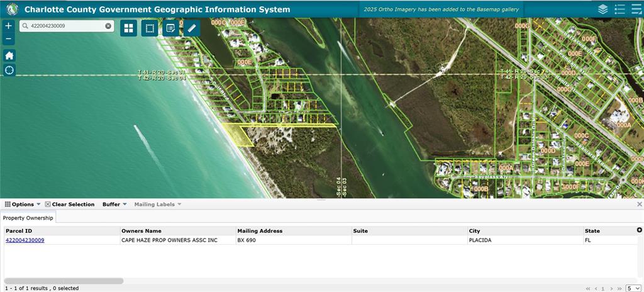Open the basemap gallery grid tool

click(129, 28)
